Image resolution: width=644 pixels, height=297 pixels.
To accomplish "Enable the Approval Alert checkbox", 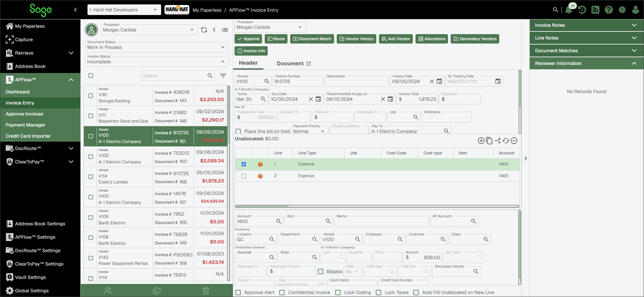I will point(238,293).
